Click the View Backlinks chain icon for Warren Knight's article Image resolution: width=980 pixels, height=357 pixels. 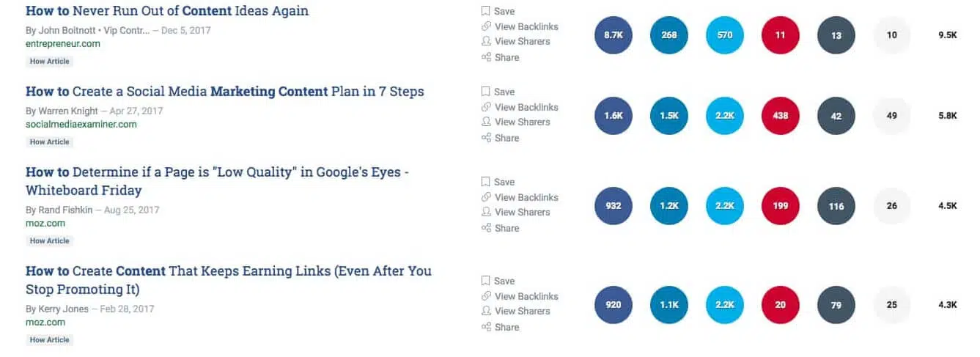coord(485,107)
